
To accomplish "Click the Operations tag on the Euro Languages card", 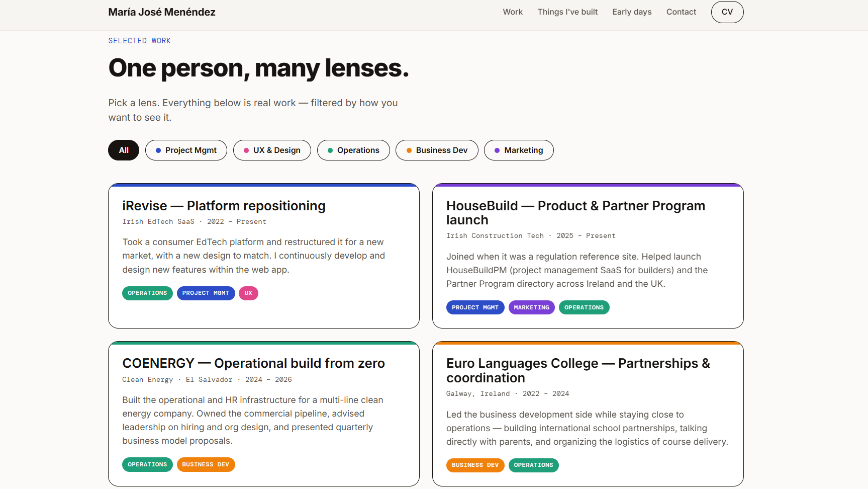I will (x=533, y=465).
